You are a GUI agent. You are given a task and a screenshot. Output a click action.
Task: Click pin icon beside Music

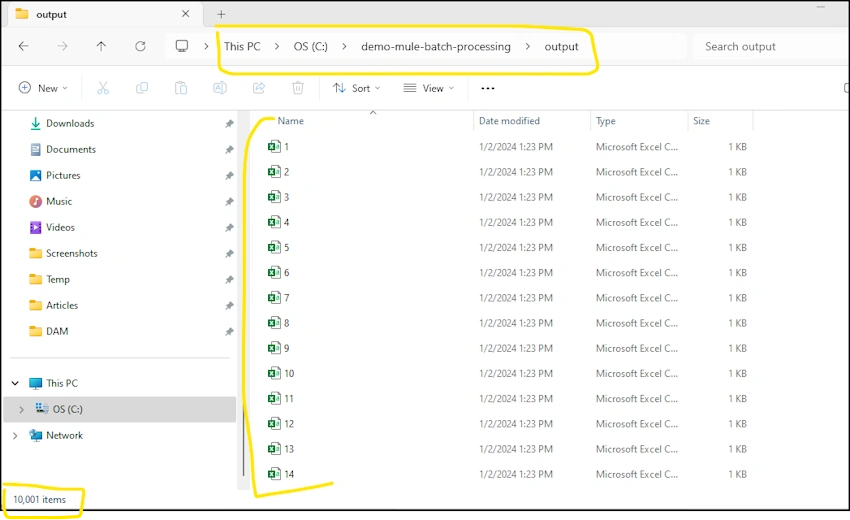pyautogui.click(x=229, y=202)
